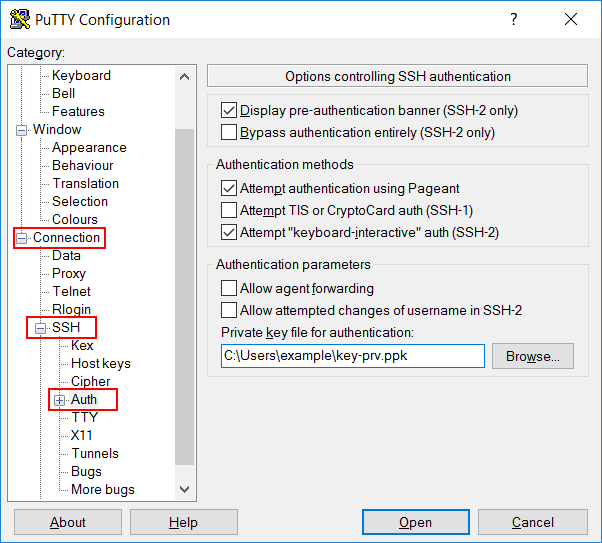Expand the Auth tree node
602x543 pixels.
(60, 400)
